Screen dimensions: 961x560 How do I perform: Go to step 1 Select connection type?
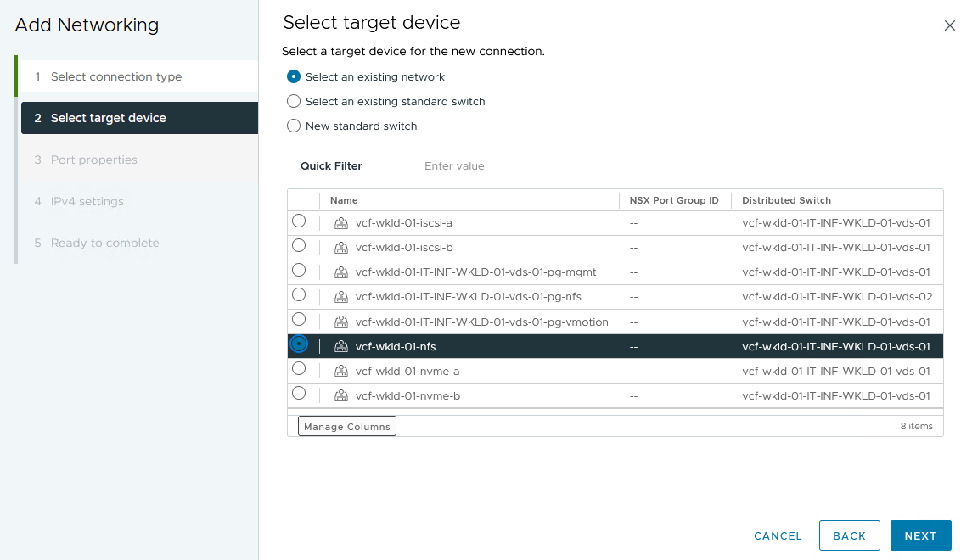(x=116, y=76)
